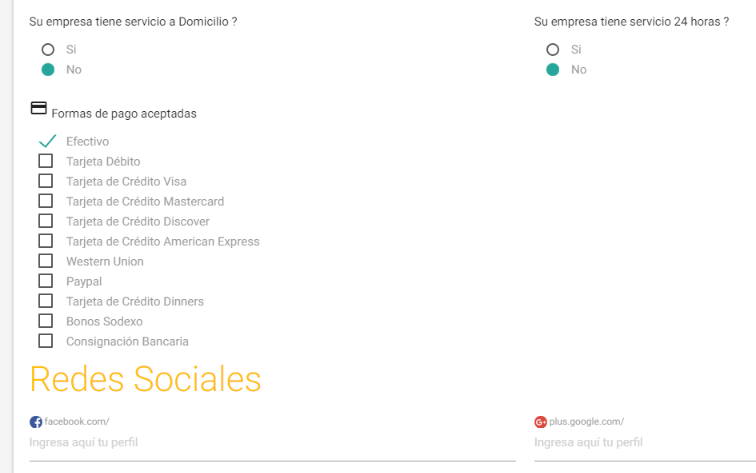
Task: Tick the Western Union checkbox
Action: click(x=46, y=261)
